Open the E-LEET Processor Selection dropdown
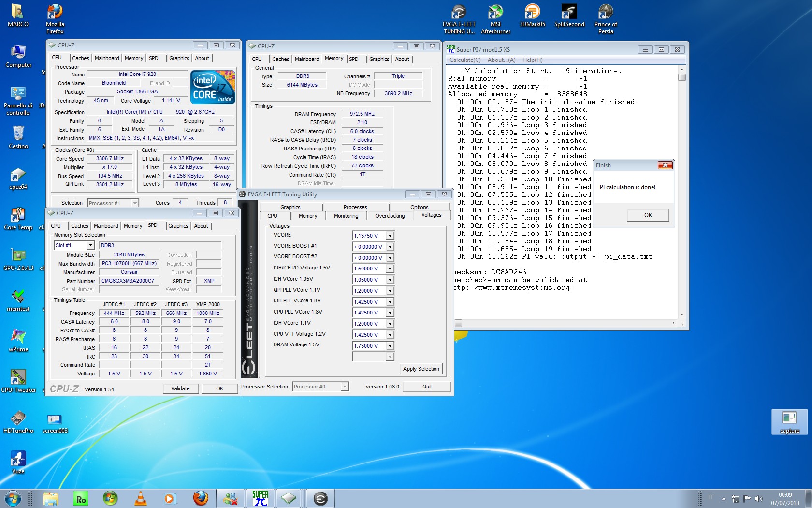 coord(345,387)
